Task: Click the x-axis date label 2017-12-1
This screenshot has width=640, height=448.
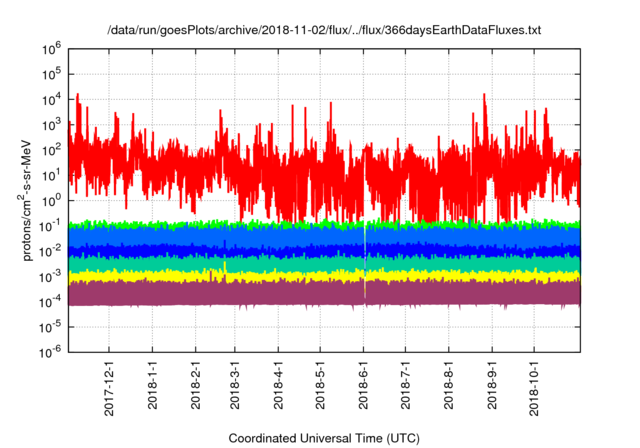Action: tap(109, 388)
